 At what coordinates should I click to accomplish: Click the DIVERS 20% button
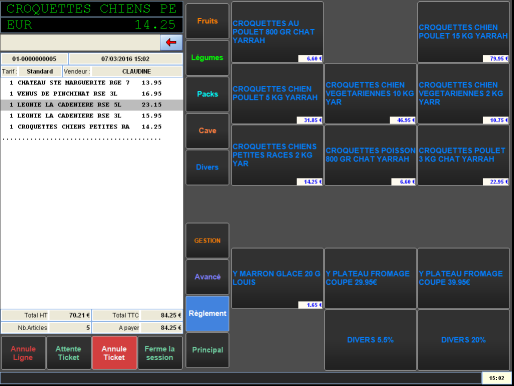coord(463,340)
